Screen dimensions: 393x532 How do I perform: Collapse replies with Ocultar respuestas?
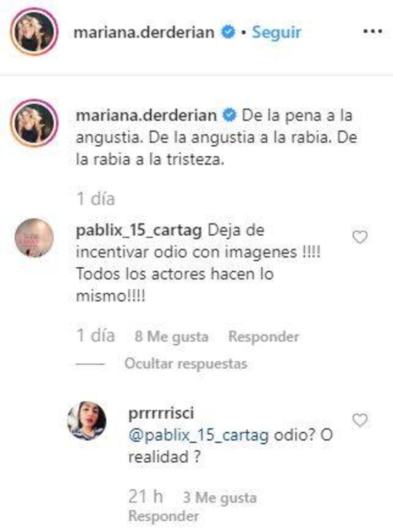(x=186, y=364)
